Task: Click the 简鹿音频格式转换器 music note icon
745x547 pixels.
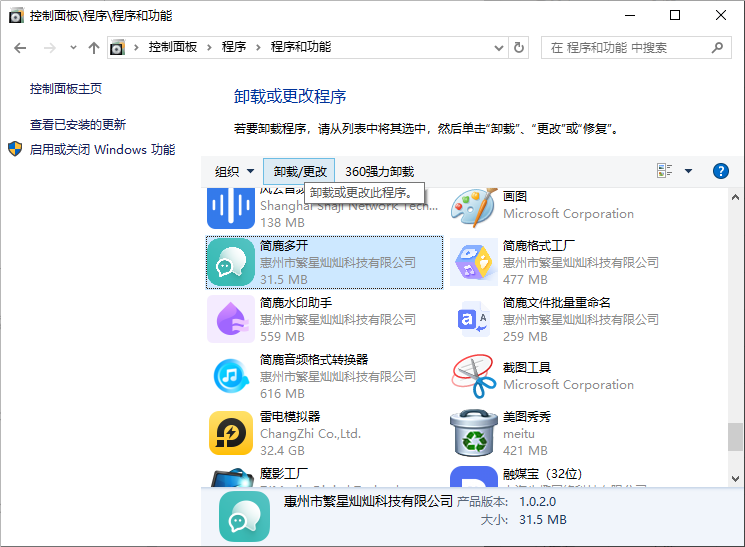Action: [231, 376]
